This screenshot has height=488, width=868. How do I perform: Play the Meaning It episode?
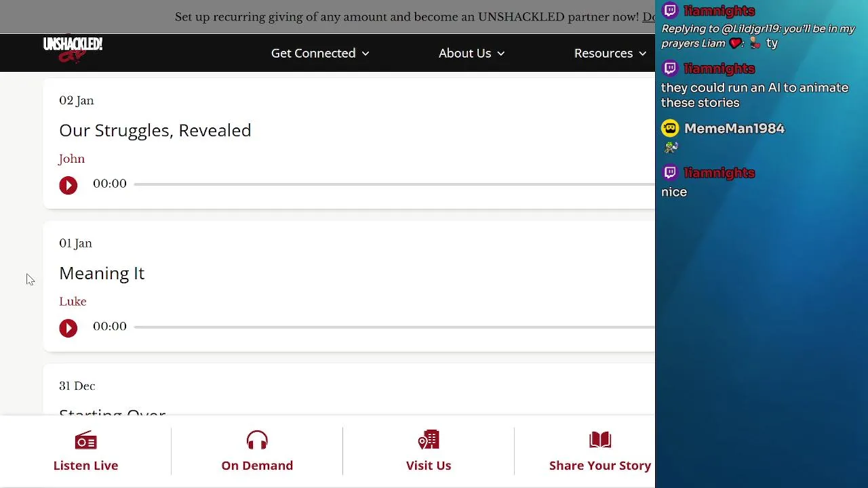tap(68, 328)
